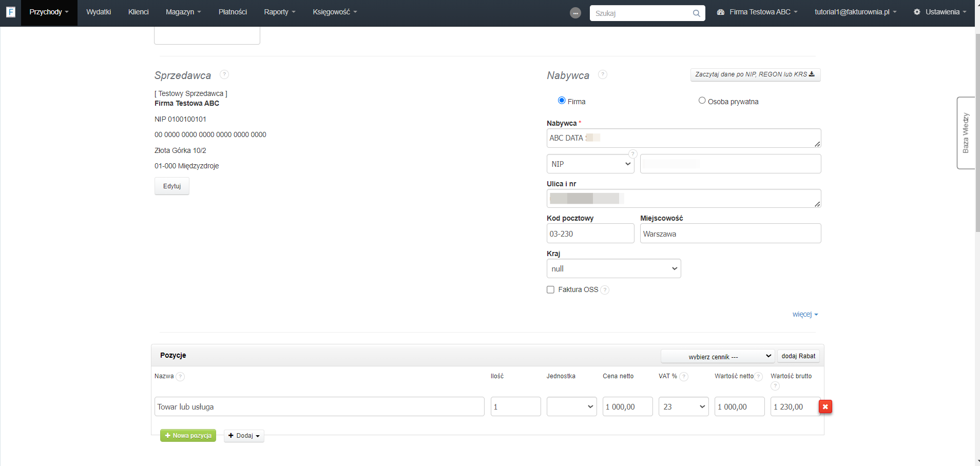Click the gray chat bubble icon
This screenshot has height=466, width=980.
(x=575, y=13)
